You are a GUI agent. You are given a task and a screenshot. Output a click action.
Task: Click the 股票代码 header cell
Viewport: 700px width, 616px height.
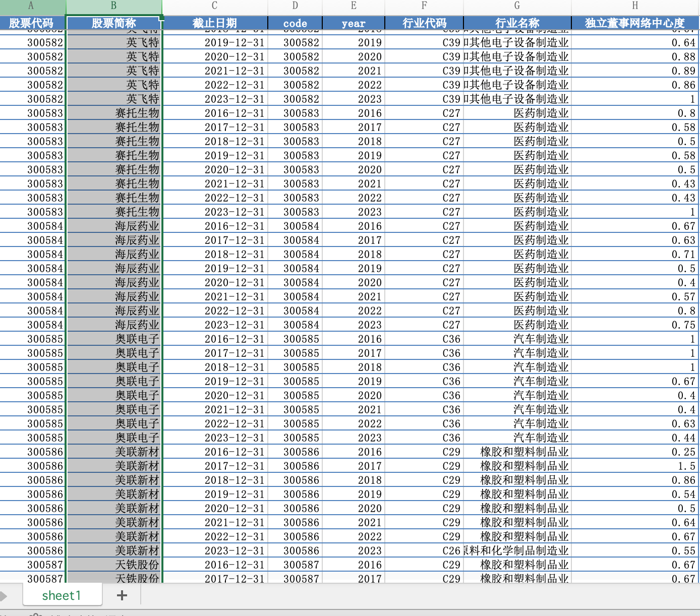point(32,23)
